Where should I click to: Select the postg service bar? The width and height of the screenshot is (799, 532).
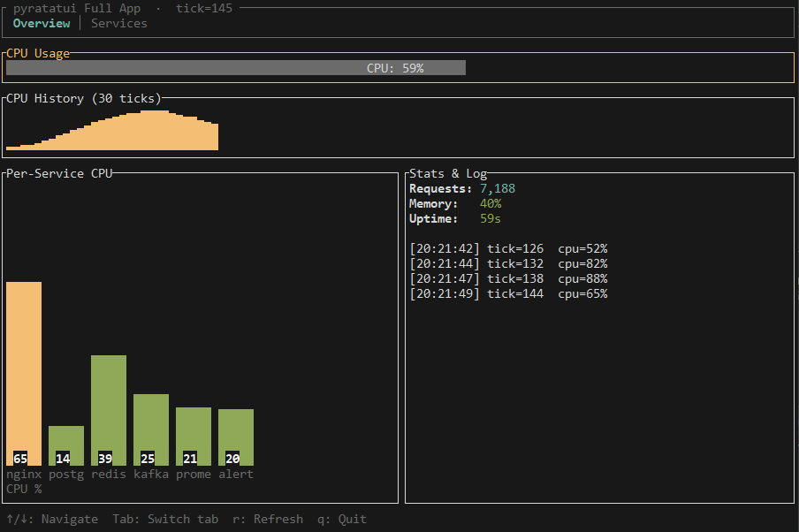pyautogui.click(x=66, y=445)
